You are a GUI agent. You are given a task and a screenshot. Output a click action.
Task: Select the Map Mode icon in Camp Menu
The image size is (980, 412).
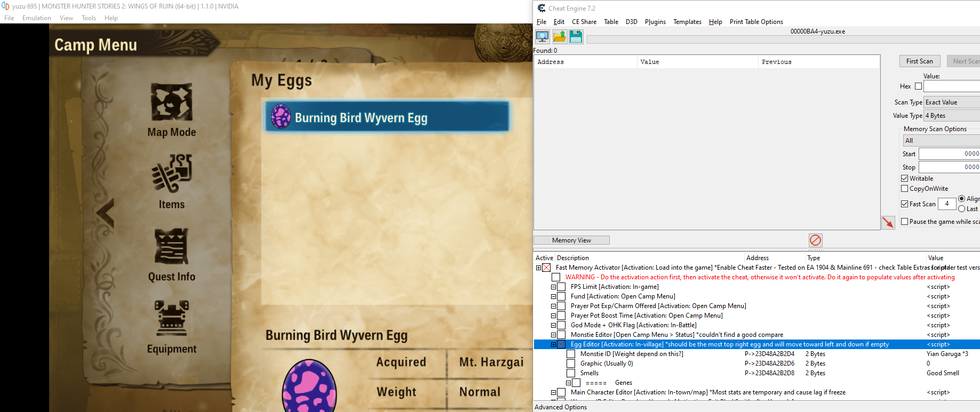(x=171, y=102)
